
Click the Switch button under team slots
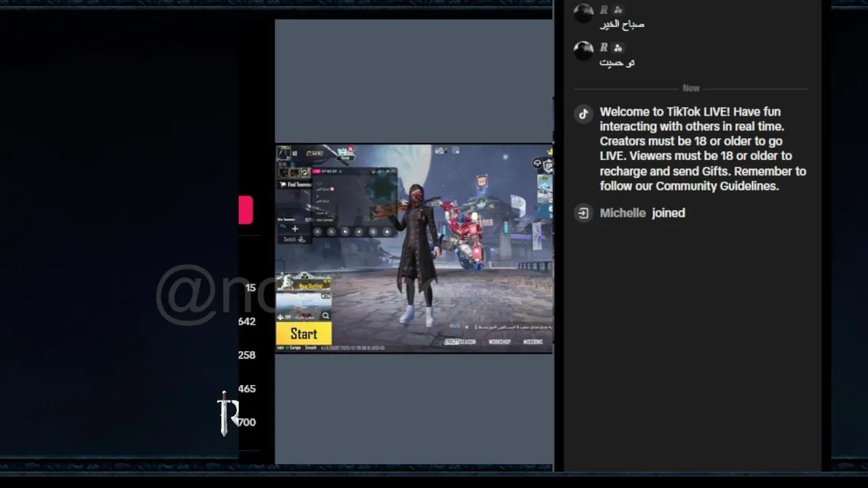click(x=293, y=239)
